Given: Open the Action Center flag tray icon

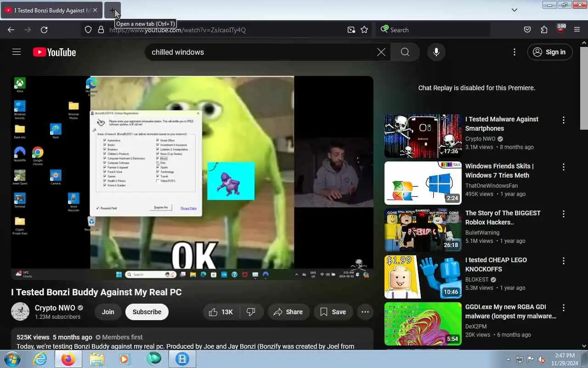Looking at the screenshot, I should coord(530,359).
